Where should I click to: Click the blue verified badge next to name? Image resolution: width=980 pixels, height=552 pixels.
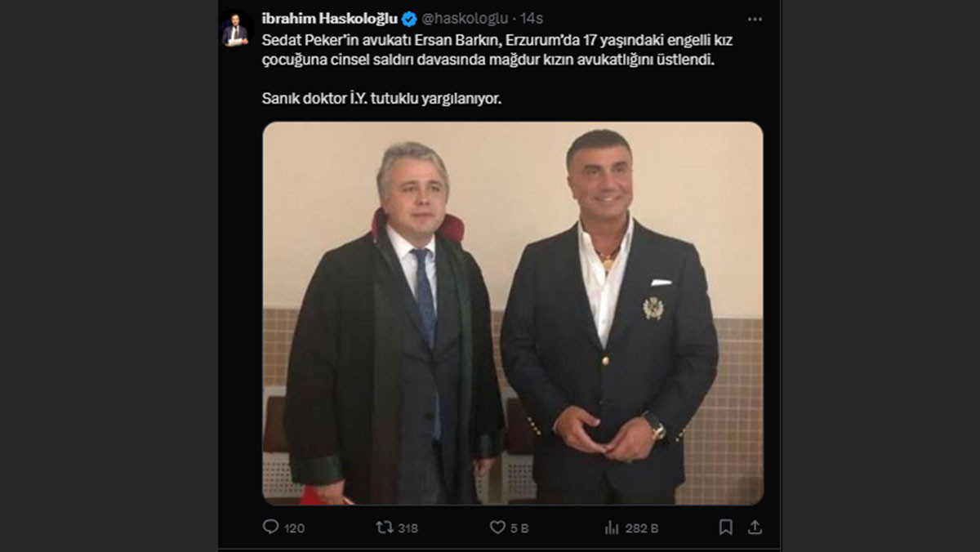pos(409,19)
